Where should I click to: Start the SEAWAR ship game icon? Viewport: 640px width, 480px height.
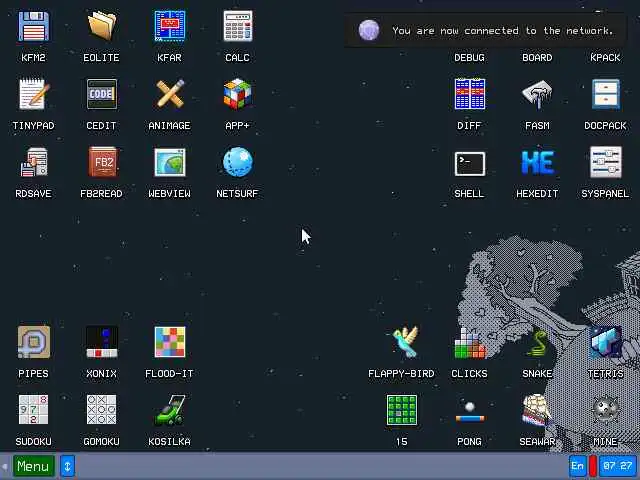[537, 409]
